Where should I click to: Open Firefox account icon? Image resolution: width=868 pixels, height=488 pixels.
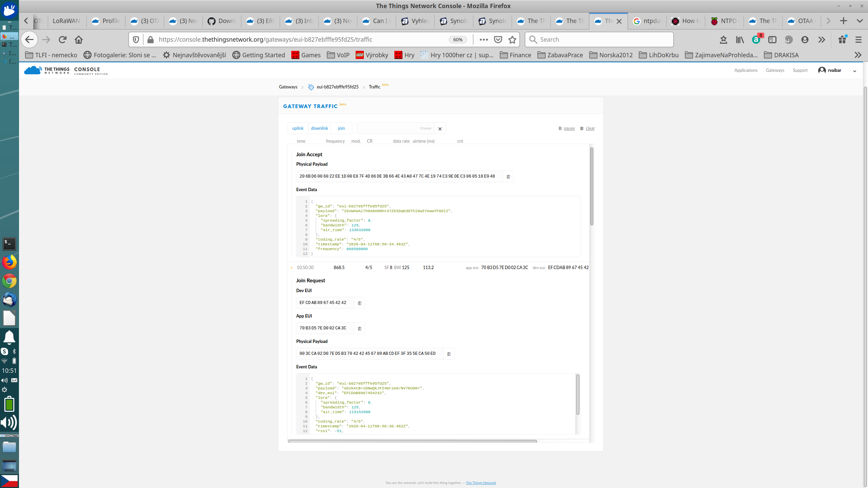[805, 40]
